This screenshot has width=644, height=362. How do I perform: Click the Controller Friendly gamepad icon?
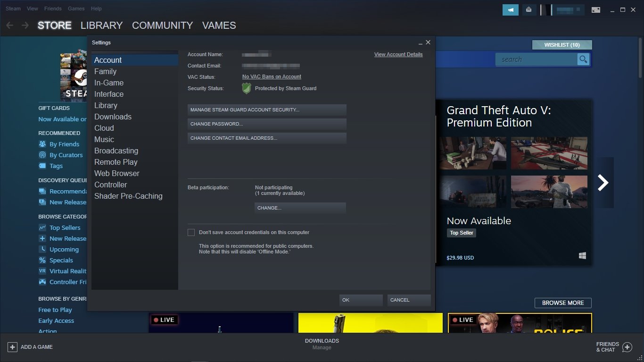42,282
